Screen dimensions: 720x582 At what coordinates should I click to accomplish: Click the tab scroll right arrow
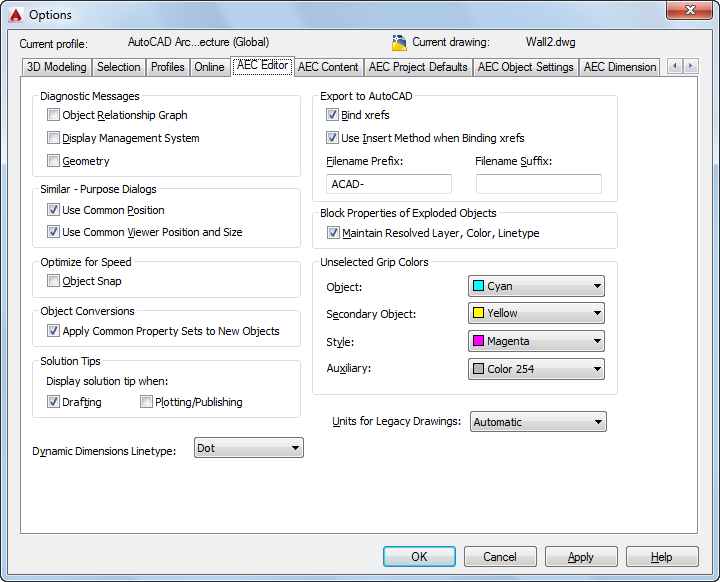690,66
